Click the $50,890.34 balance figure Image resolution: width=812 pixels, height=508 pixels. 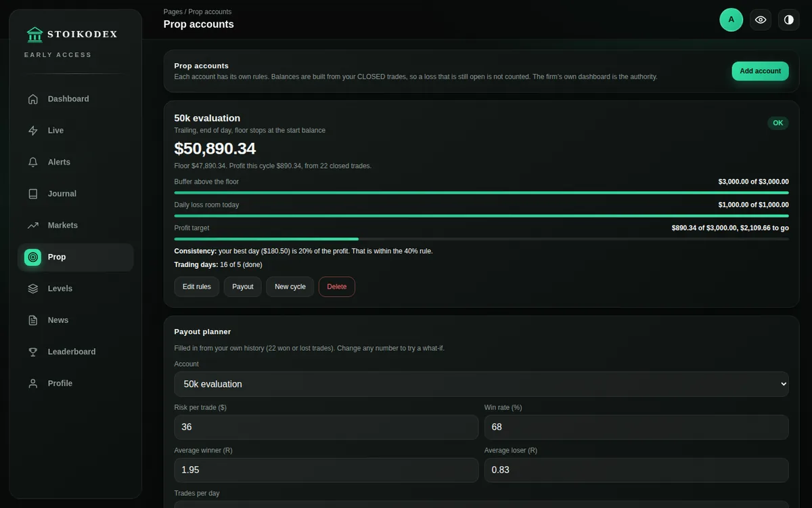tap(215, 148)
